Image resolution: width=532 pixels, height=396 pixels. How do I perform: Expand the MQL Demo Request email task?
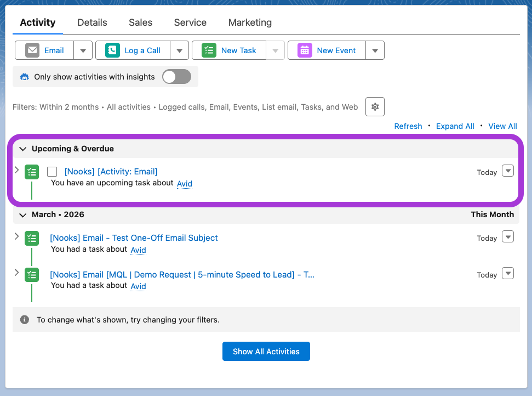pos(16,273)
